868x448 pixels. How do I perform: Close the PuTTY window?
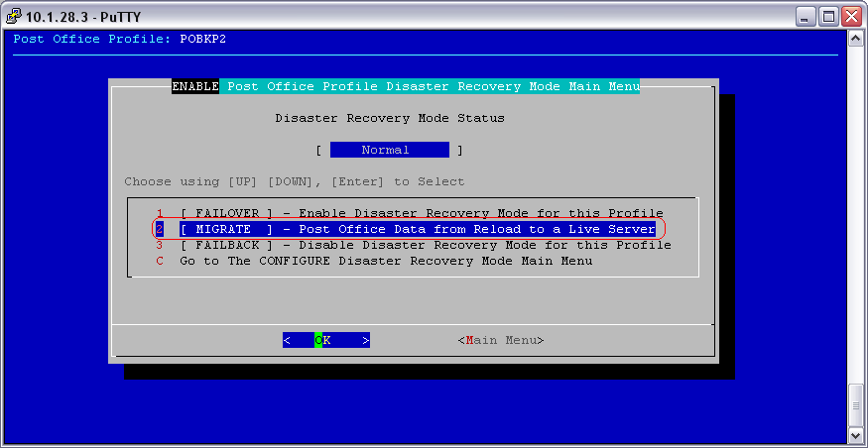851,18
